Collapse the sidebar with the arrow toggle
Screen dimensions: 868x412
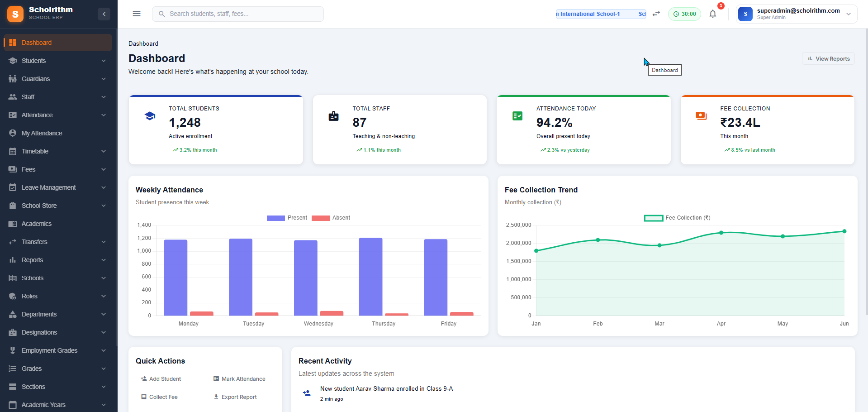(x=104, y=14)
